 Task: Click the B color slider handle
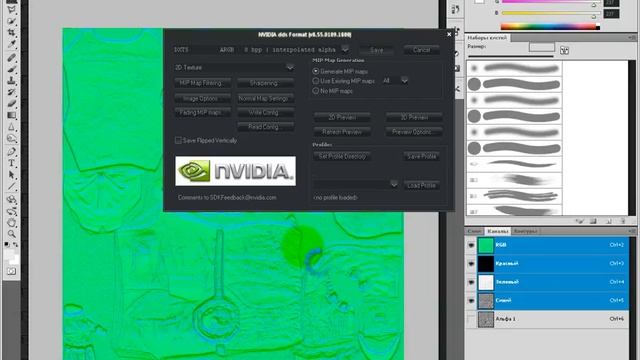594,16
